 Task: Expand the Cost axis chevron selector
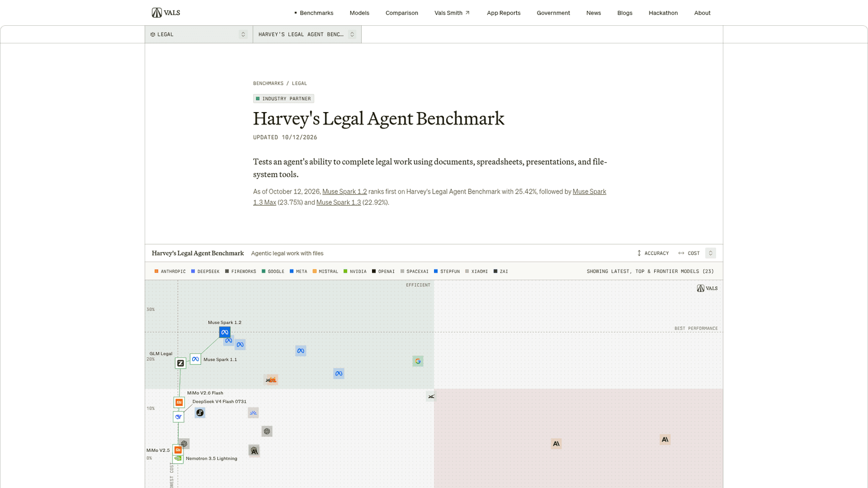coord(710,253)
